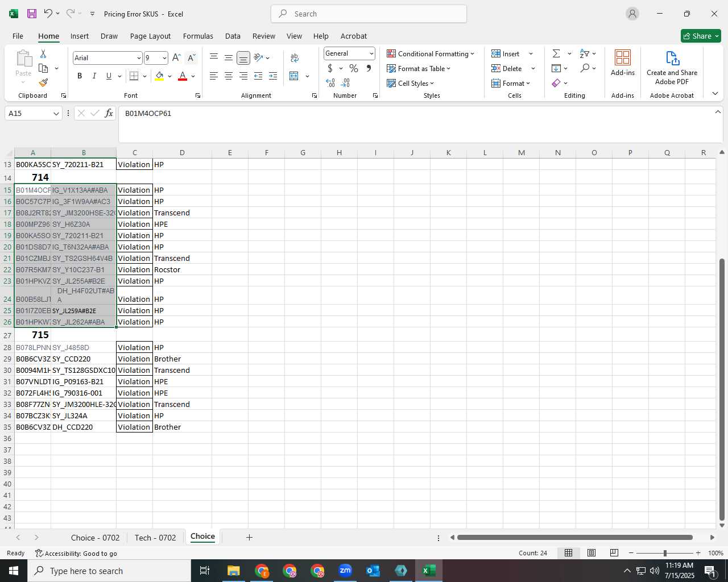Open the Data ribbon tab
This screenshot has width=728, height=582.
click(x=233, y=36)
